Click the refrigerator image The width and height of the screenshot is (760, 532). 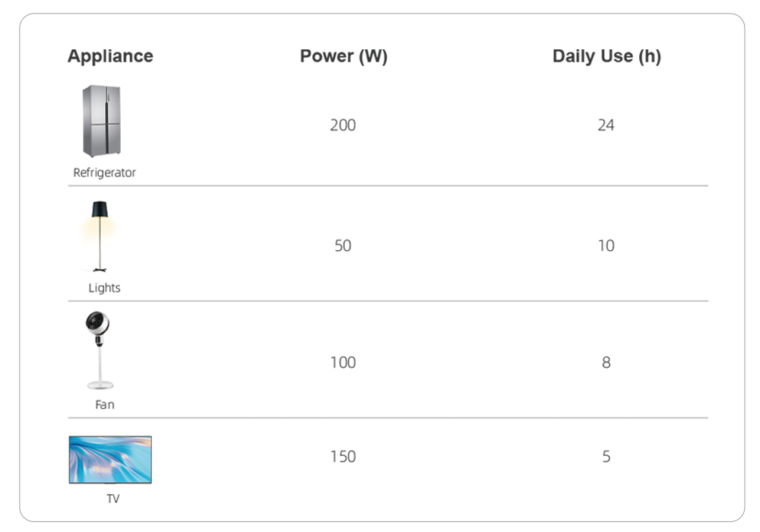[x=101, y=122]
